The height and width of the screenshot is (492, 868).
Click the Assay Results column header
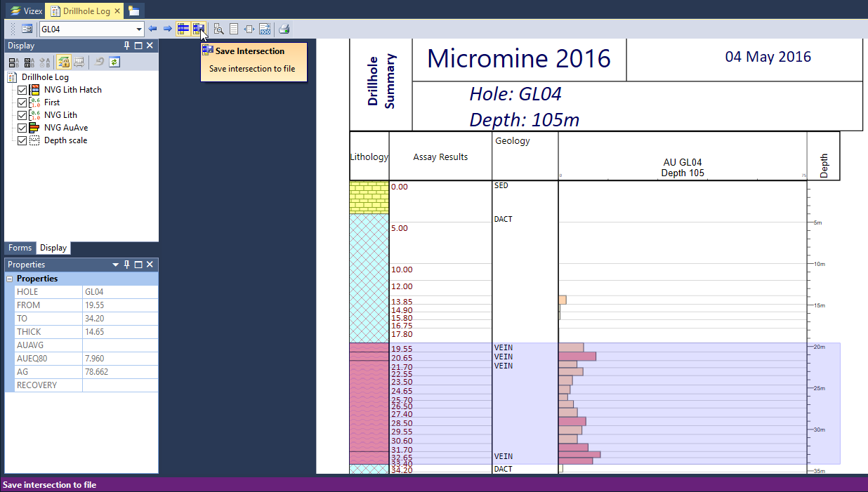(x=440, y=157)
